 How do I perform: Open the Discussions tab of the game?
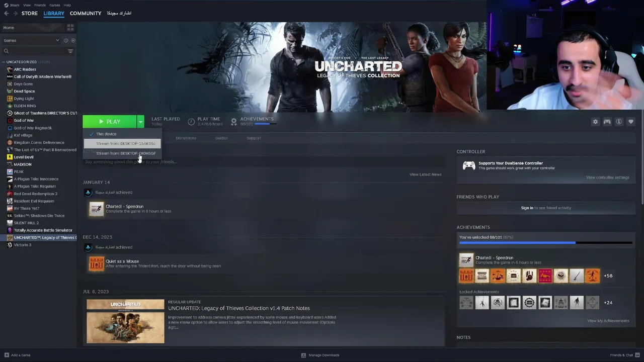[186, 138]
